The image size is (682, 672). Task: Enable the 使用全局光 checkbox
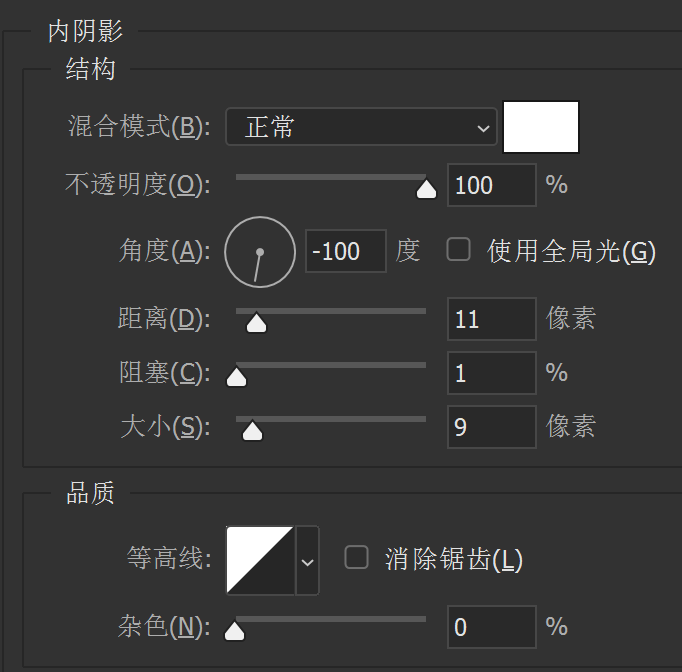point(458,250)
